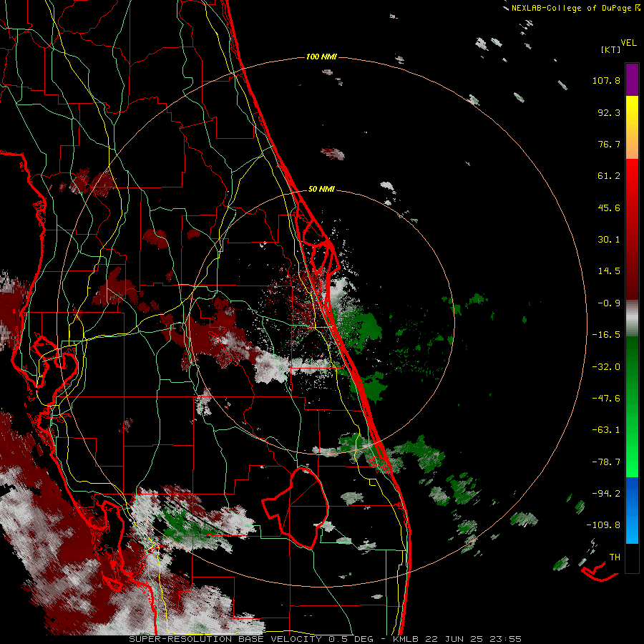Click the 100 NMI range ring label
644x644 pixels.
pos(321,57)
